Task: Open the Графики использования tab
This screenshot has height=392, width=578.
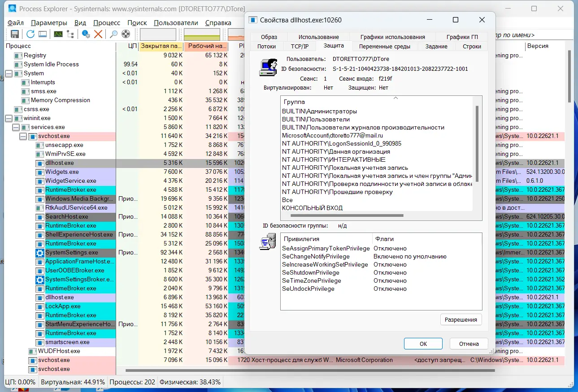Action: pyautogui.click(x=393, y=37)
